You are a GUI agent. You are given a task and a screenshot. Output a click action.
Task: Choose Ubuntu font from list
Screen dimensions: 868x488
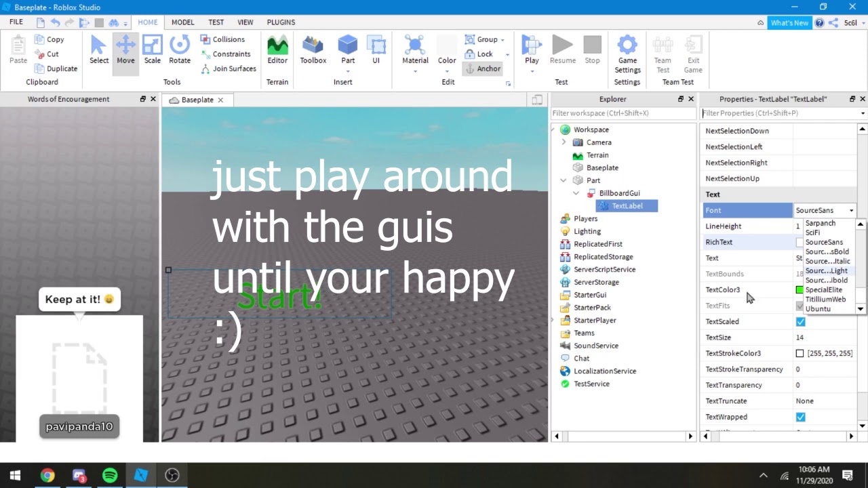coord(818,308)
